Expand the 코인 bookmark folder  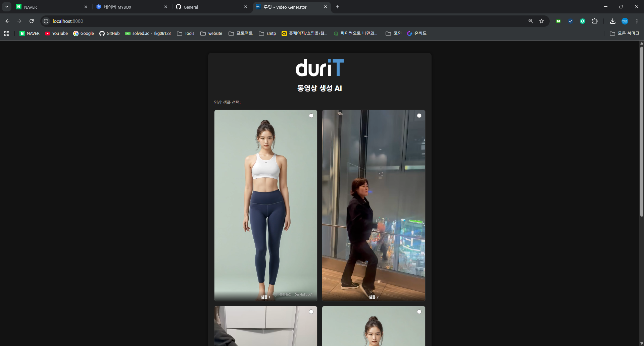pos(394,34)
